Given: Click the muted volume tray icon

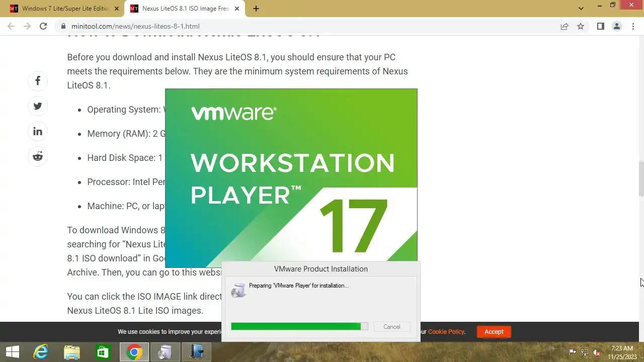Looking at the screenshot, I should [x=597, y=352].
